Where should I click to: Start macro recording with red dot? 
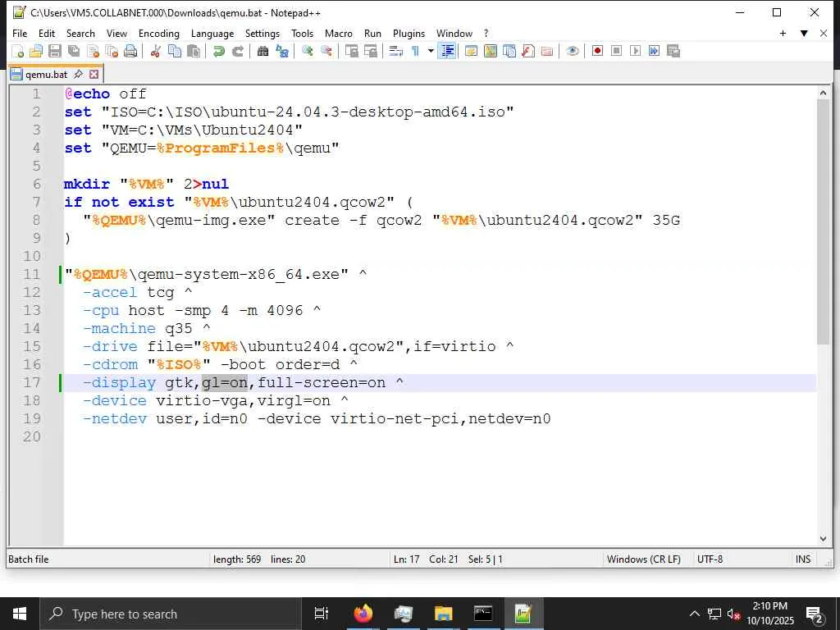pyautogui.click(x=597, y=51)
